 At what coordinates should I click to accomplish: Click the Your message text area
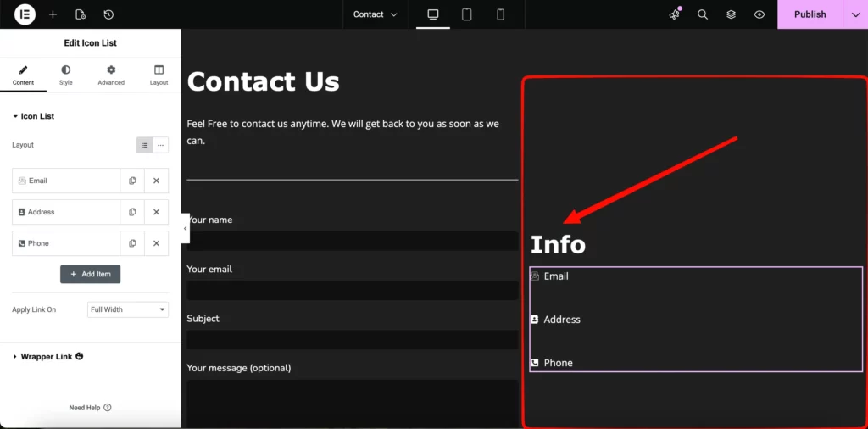352,404
